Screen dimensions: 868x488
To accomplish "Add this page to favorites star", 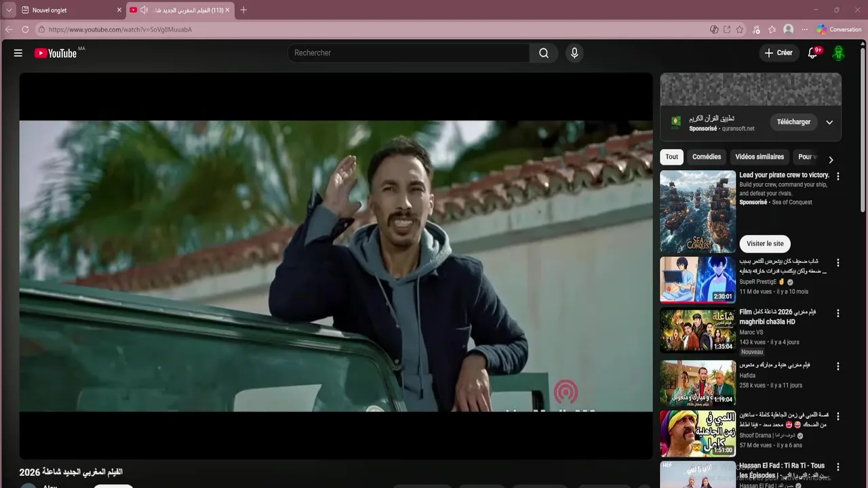I will coord(740,29).
